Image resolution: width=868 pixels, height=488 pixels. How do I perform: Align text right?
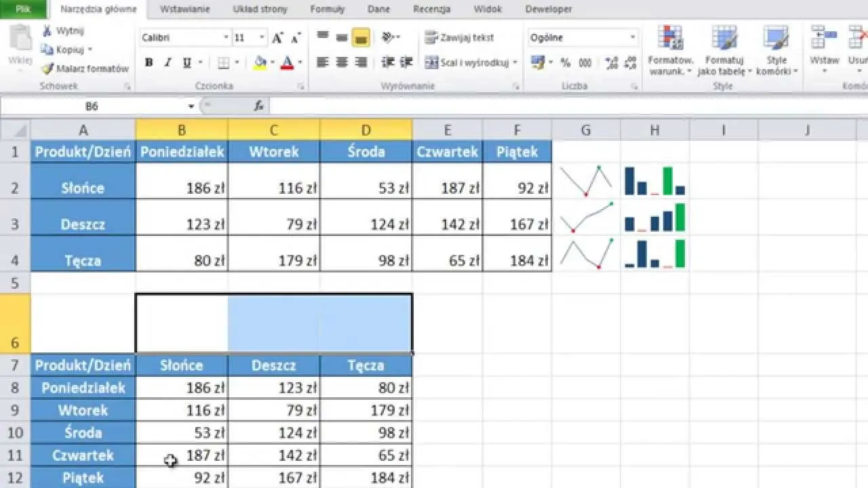click(x=361, y=62)
